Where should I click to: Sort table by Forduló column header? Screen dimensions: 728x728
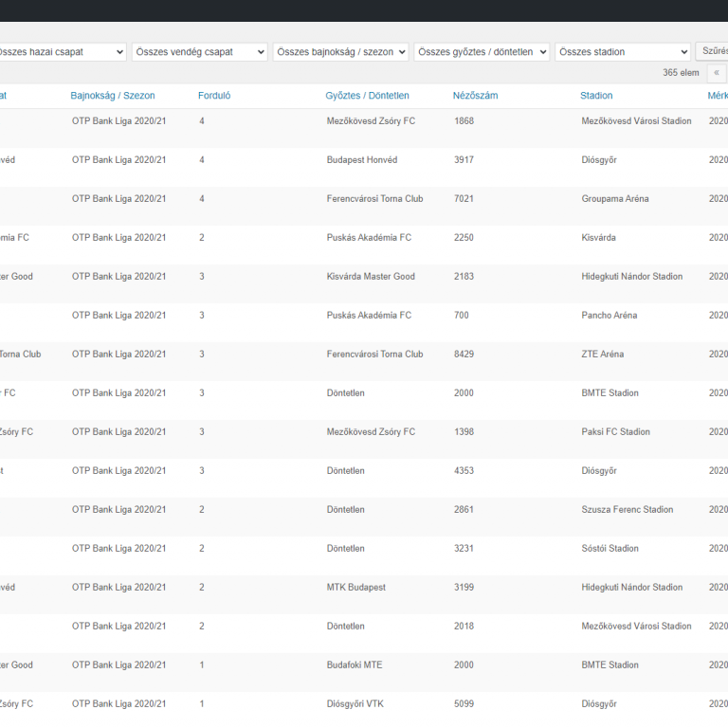pos(214,96)
